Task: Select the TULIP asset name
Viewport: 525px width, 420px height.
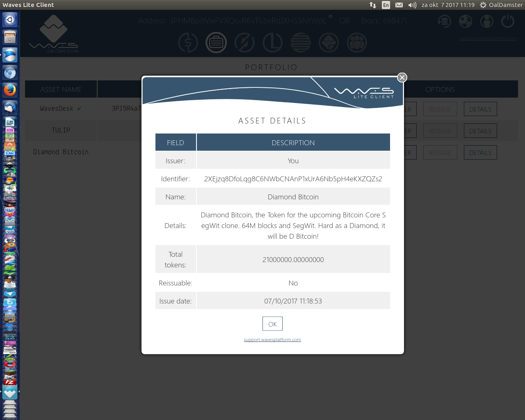Action: [61, 130]
